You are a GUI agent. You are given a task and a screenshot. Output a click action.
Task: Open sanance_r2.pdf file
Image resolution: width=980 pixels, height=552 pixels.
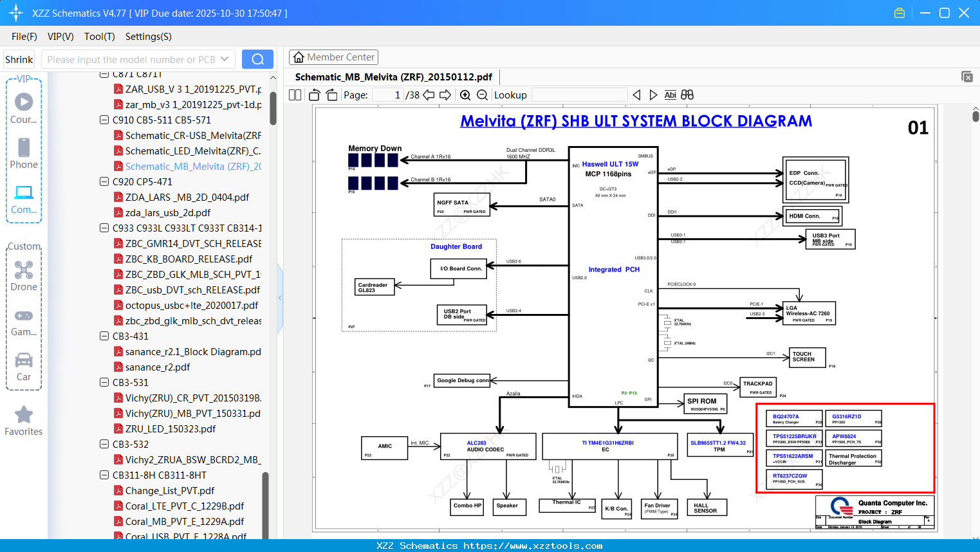point(152,367)
